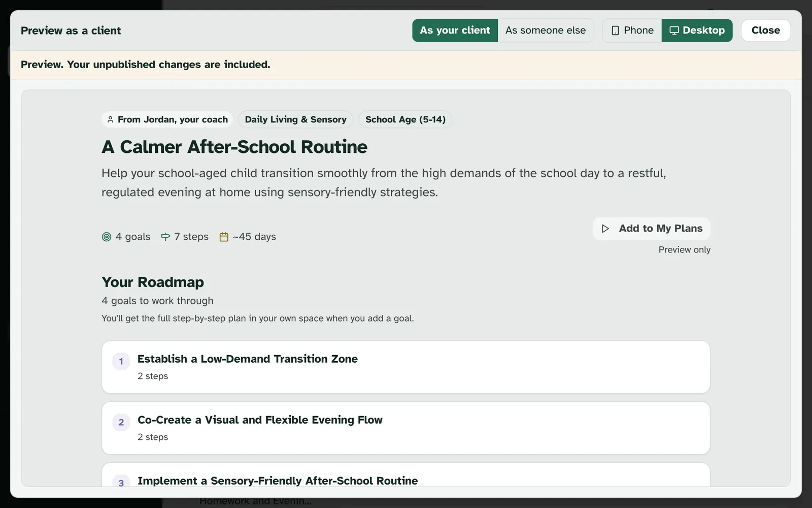Click the desktop monitor icon
The image size is (812, 508).
[x=674, y=30]
